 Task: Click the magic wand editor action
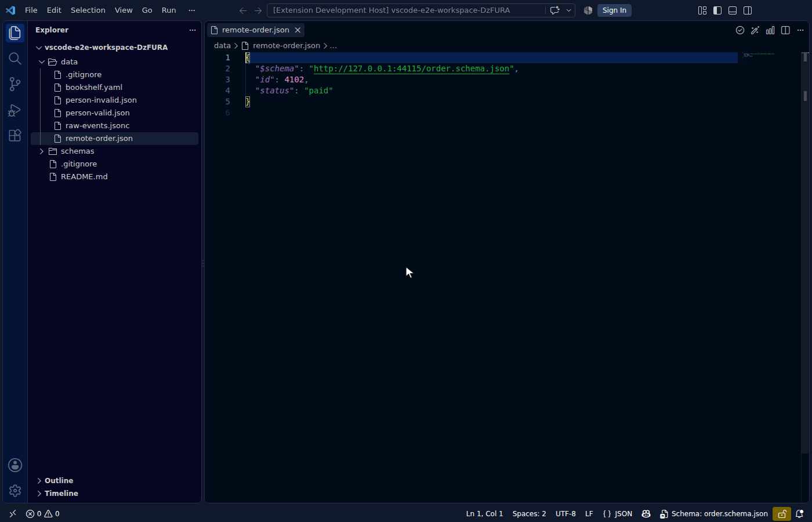[x=755, y=30]
